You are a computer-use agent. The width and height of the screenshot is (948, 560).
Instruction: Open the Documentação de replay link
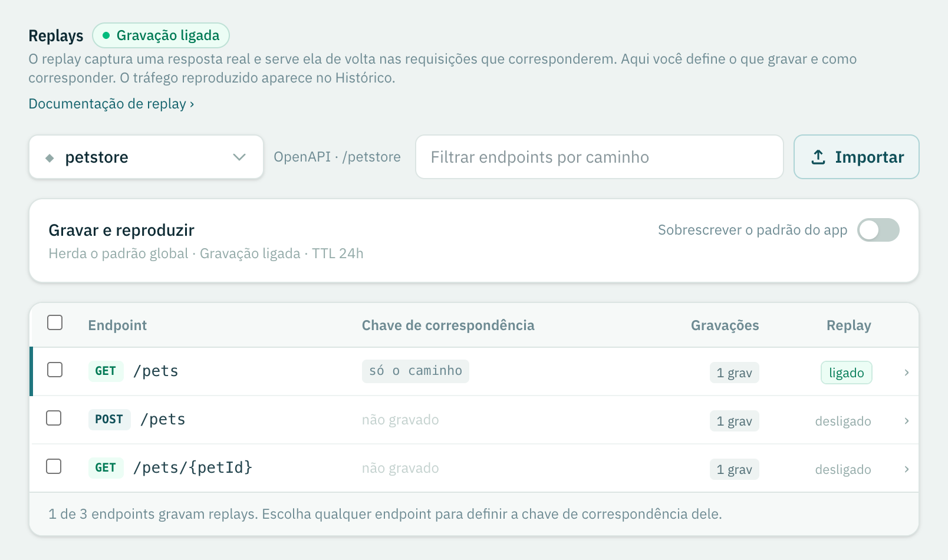pos(111,104)
